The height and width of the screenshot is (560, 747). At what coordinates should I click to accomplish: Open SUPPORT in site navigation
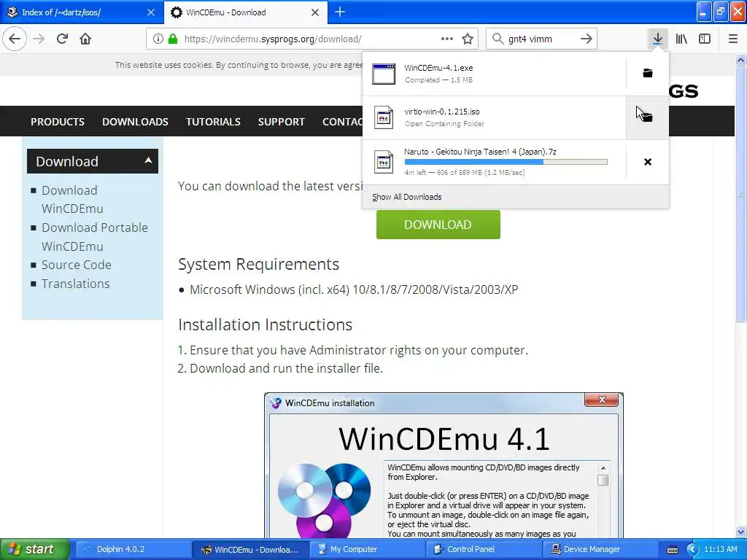[281, 122]
